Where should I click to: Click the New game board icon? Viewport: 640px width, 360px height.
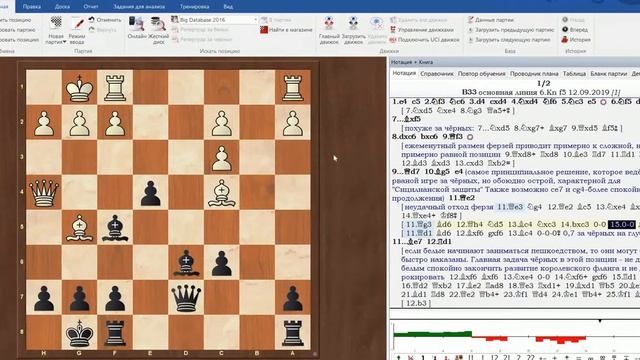point(56,24)
